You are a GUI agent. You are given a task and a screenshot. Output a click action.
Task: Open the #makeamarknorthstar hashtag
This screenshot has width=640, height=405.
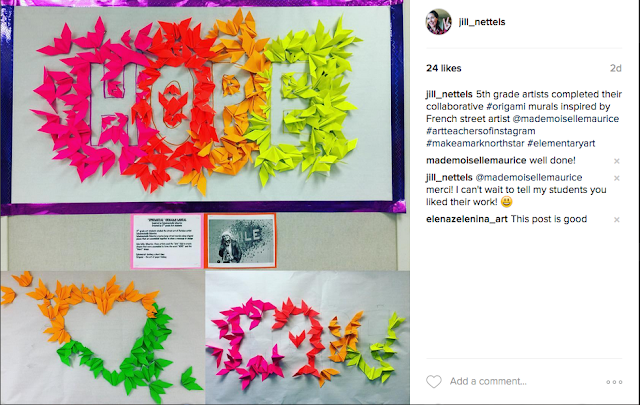475,143
